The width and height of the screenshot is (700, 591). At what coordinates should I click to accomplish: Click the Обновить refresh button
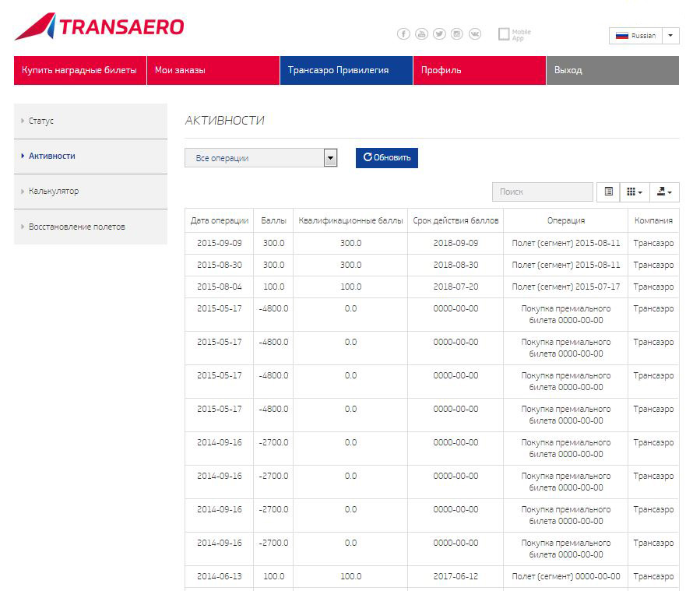387,157
